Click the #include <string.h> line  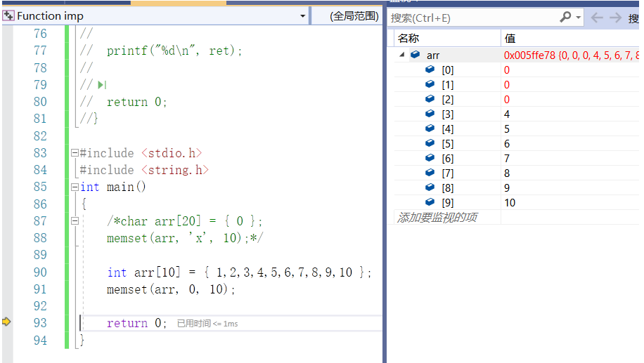[144, 170]
